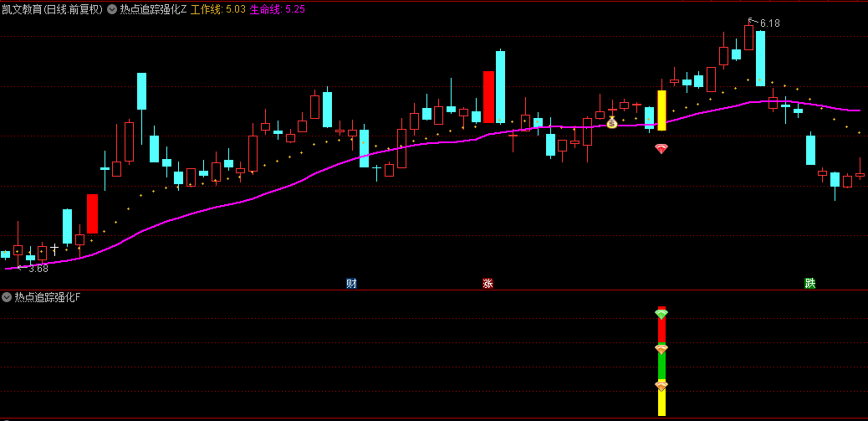Click the 热点追踪强化Z indicator name
Image resolution: width=868 pixels, height=421 pixels.
[153, 9]
